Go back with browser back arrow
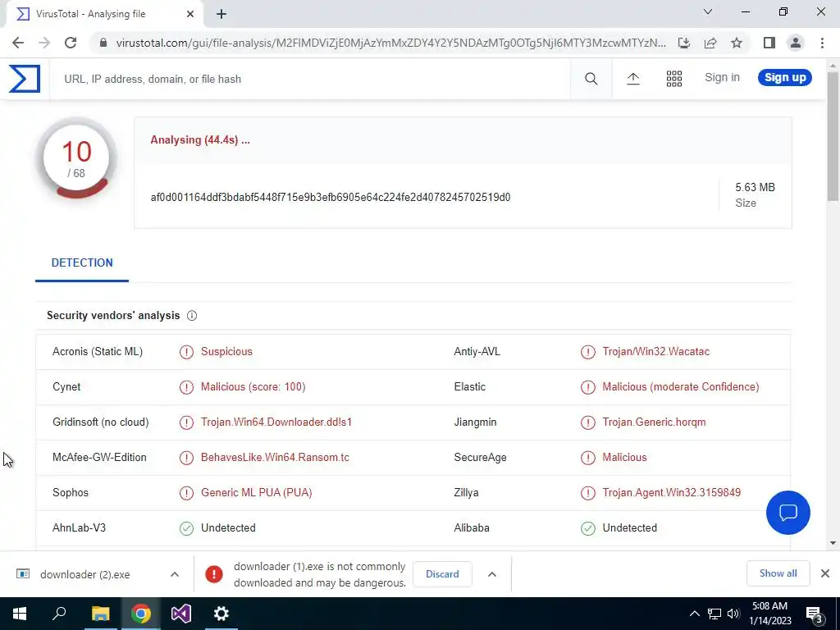The height and width of the screenshot is (630, 840). click(x=18, y=43)
